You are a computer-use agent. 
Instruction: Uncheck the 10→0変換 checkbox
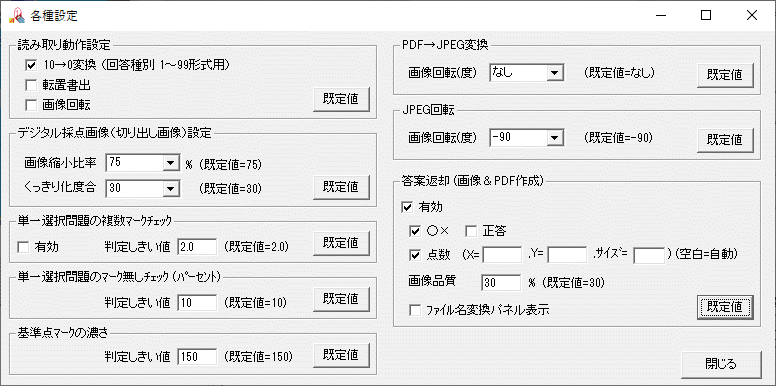[31, 65]
